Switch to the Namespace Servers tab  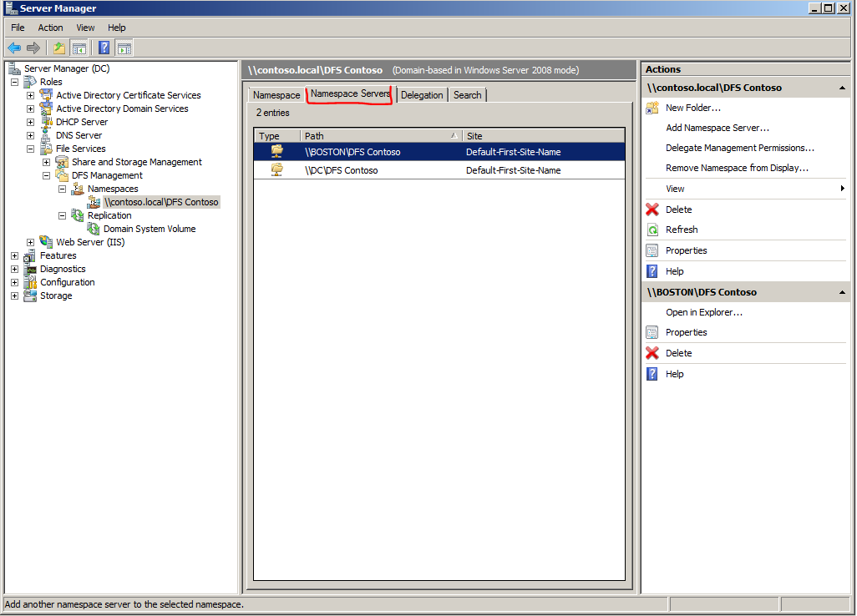[x=350, y=94]
